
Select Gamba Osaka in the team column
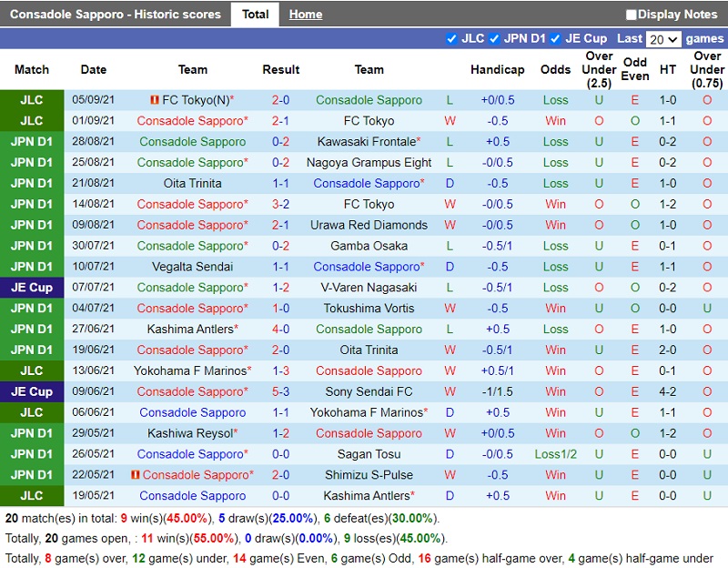(x=369, y=246)
